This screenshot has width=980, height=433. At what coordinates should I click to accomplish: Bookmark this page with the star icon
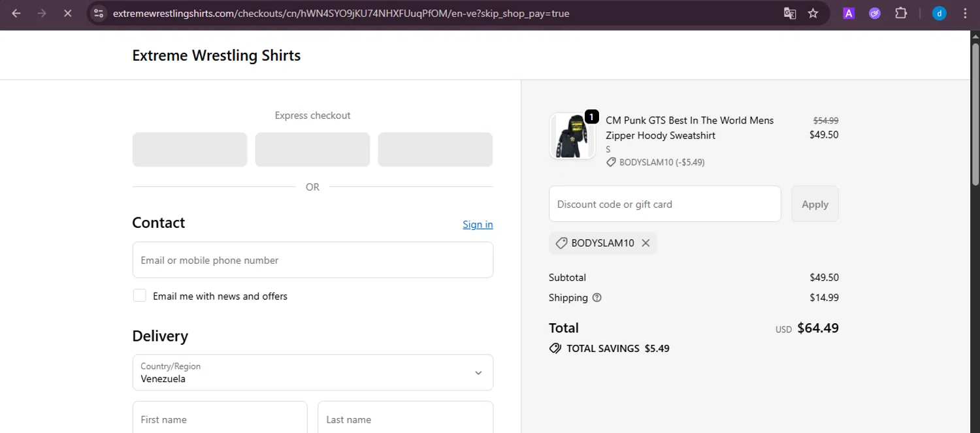click(813, 13)
